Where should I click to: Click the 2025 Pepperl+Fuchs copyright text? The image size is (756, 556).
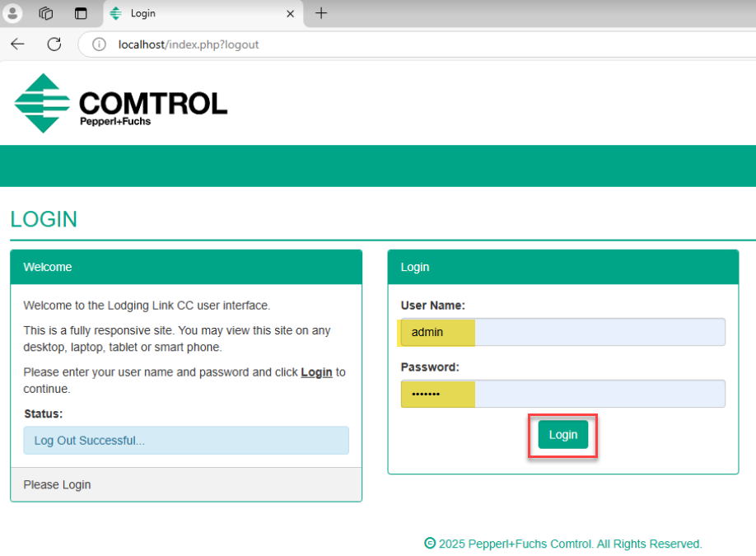[563, 544]
